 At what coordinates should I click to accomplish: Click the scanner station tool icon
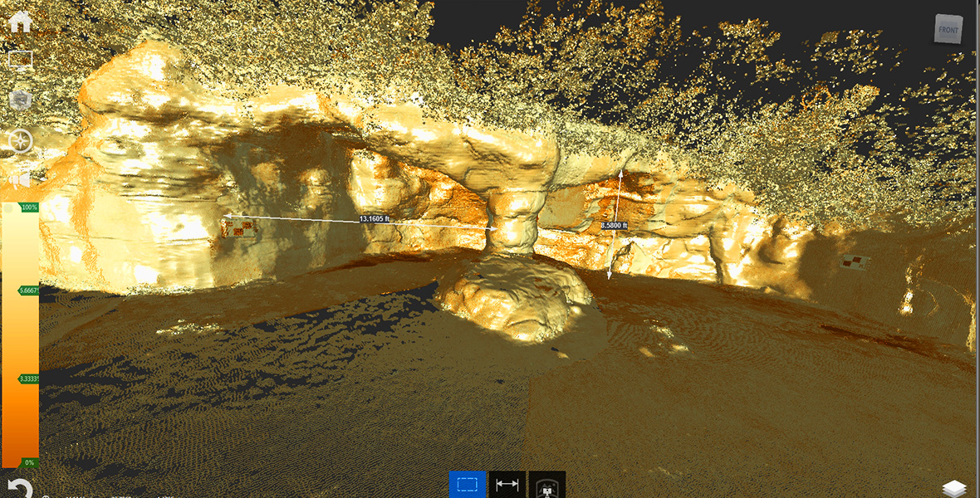[x=546, y=486]
